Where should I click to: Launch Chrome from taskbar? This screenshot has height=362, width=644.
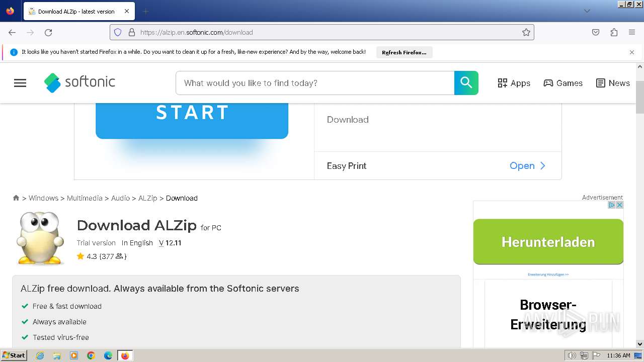point(91,355)
